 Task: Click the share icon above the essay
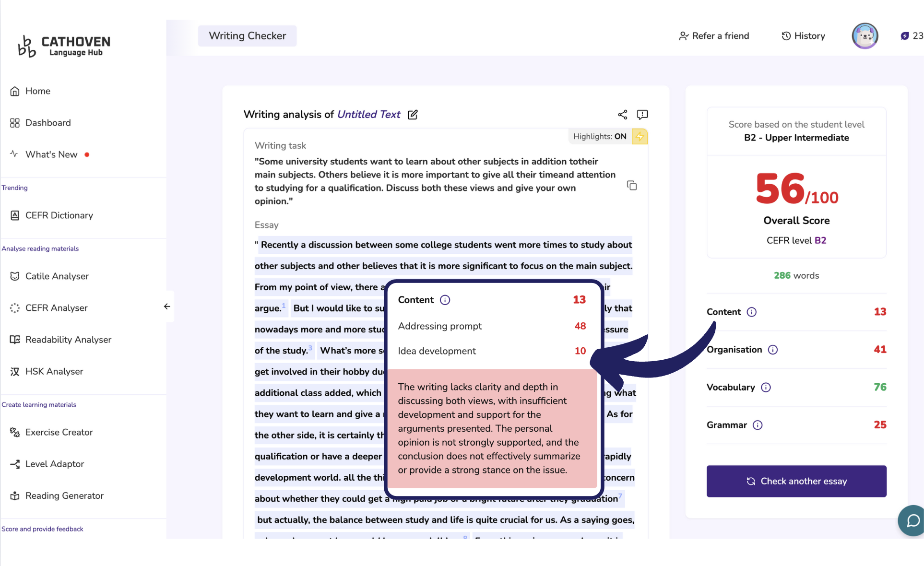[x=622, y=115]
